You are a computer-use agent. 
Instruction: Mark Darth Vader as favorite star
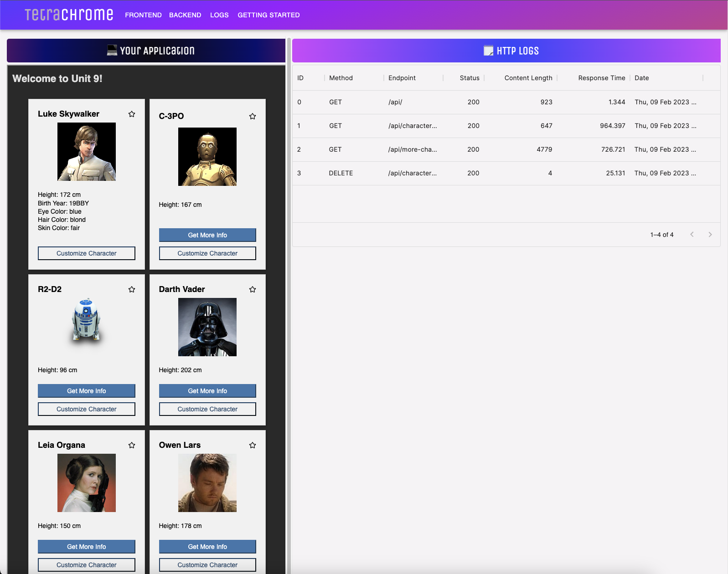[253, 289]
